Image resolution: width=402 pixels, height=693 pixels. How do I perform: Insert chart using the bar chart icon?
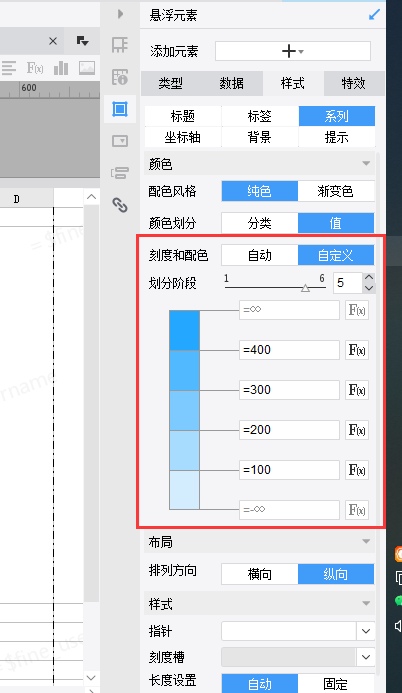pos(61,68)
